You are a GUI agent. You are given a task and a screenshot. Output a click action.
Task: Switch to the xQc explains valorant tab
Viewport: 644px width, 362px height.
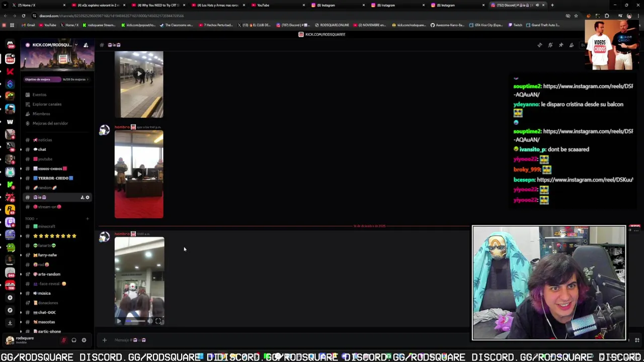click(x=98, y=5)
